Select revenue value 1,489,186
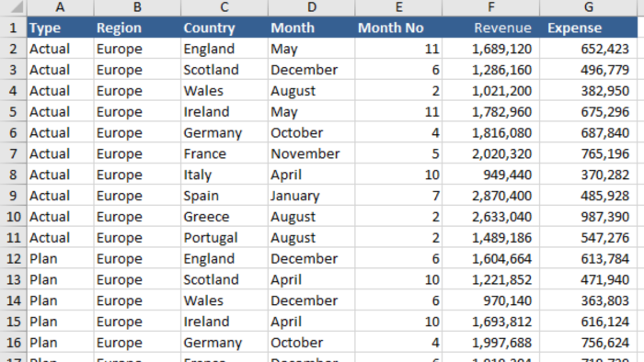The height and width of the screenshot is (362, 644). pos(490,237)
